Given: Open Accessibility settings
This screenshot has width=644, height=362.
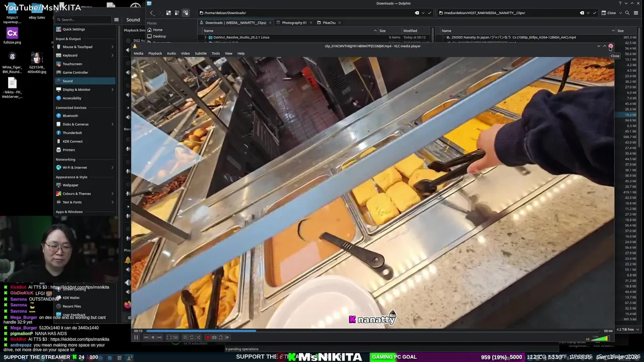Looking at the screenshot, I should [85, 98].
